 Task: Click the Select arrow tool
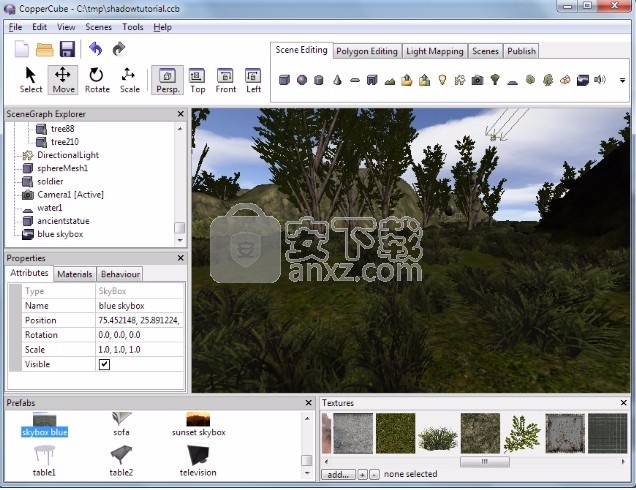coord(30,79)
